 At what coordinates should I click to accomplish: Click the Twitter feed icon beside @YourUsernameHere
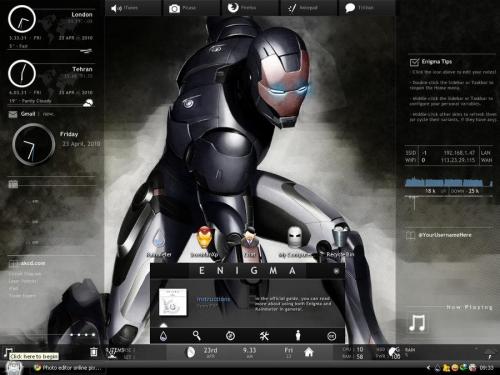coord(410,235)
